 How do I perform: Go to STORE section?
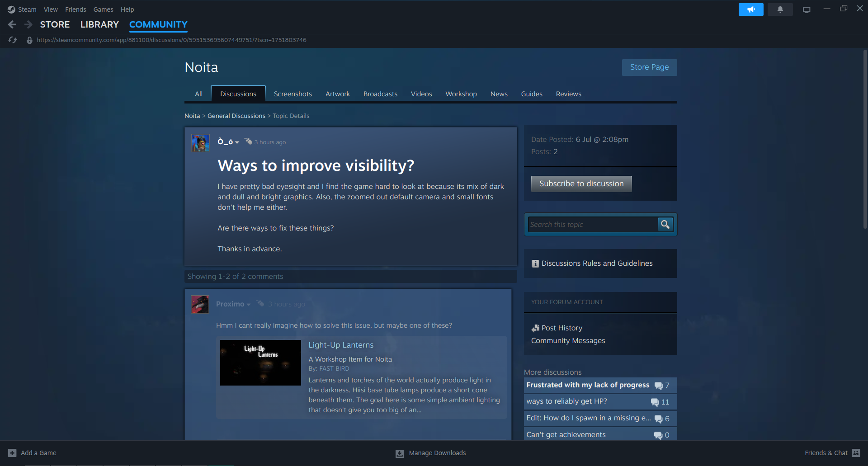point(55,24)
